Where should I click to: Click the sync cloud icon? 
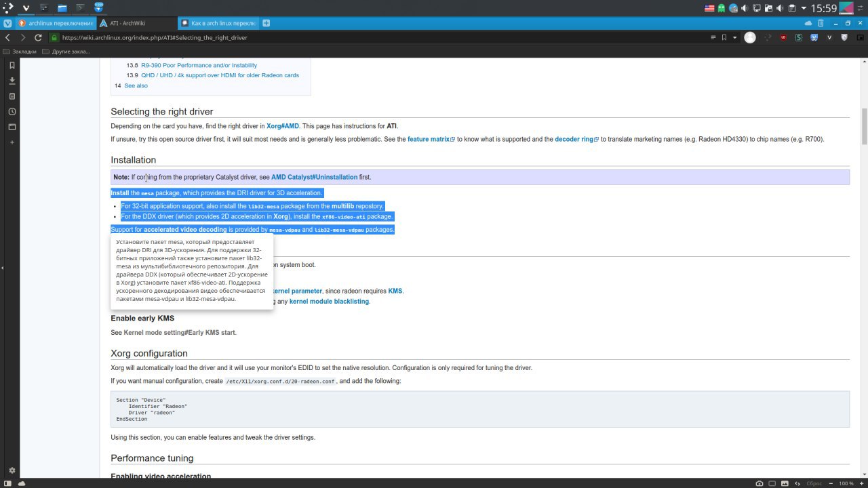pos(808,23)
